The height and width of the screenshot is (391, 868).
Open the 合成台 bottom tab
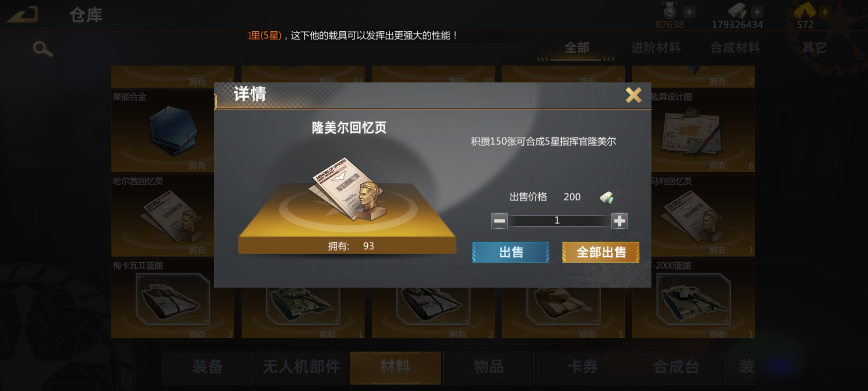tap(676, 367)
